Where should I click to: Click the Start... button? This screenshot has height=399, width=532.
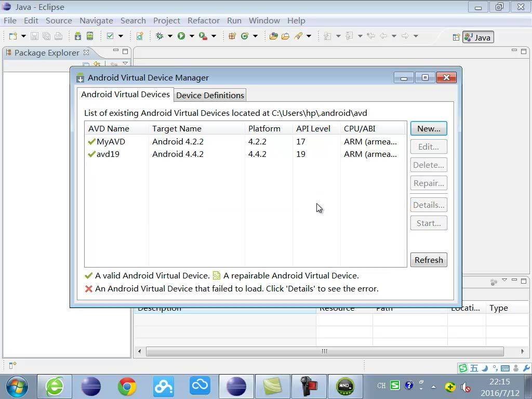429,223
